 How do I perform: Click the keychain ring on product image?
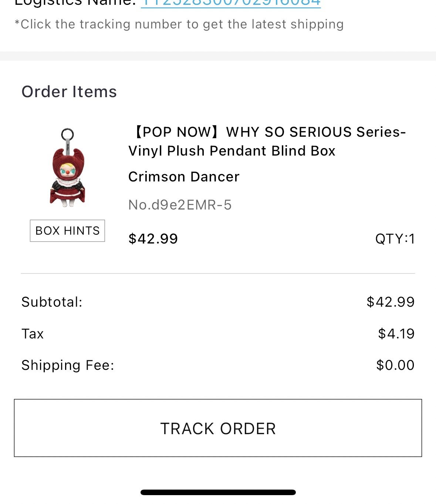point(67,134)
